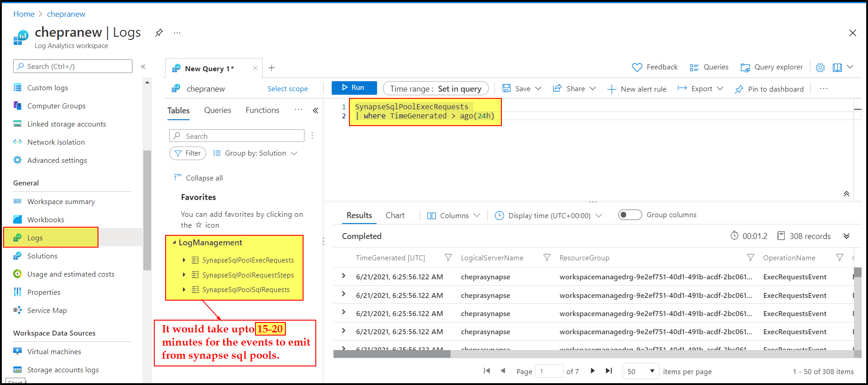Open Workbooks in sidebar

pos(46,219)
